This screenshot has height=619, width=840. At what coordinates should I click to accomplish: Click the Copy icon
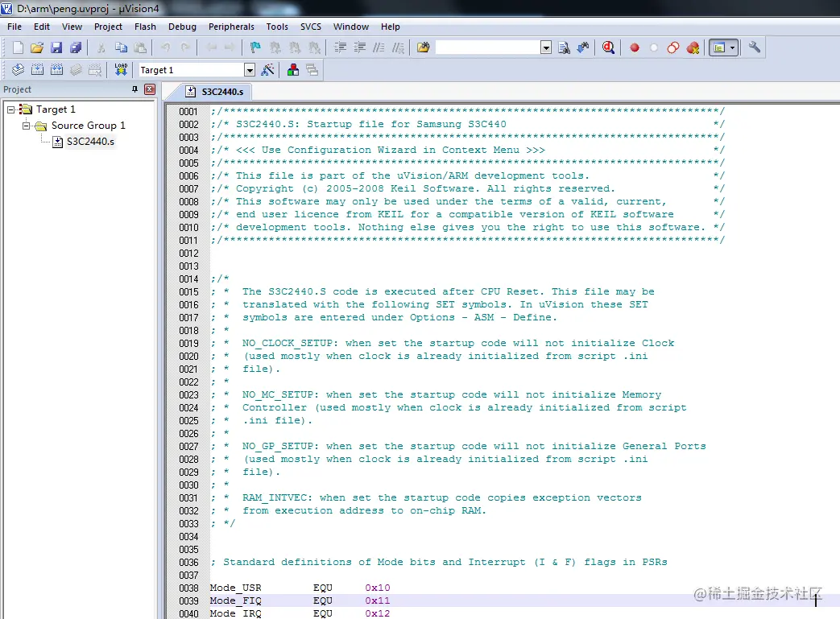pos(121,47)
